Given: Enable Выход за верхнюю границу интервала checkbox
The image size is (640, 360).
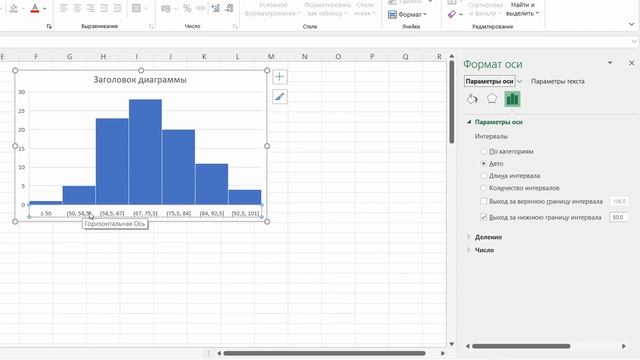Looking at the screenshot, I should click(x=484, y=201).
